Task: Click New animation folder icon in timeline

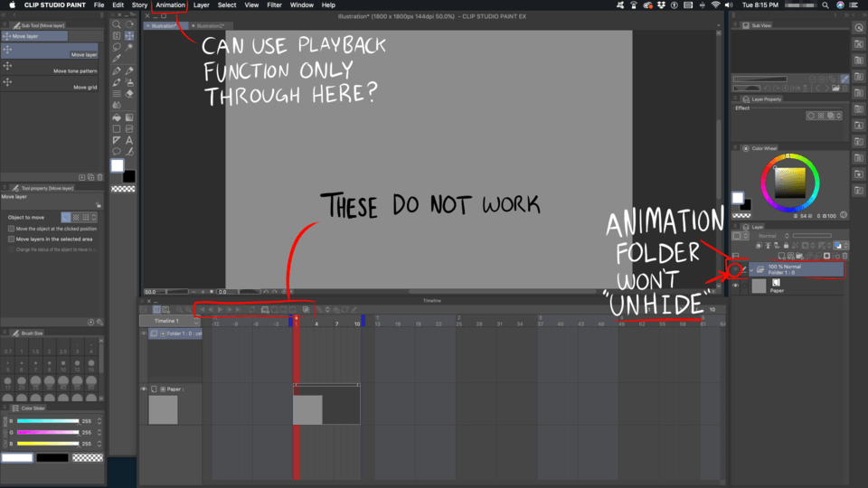Action: [x=265, y=310]
